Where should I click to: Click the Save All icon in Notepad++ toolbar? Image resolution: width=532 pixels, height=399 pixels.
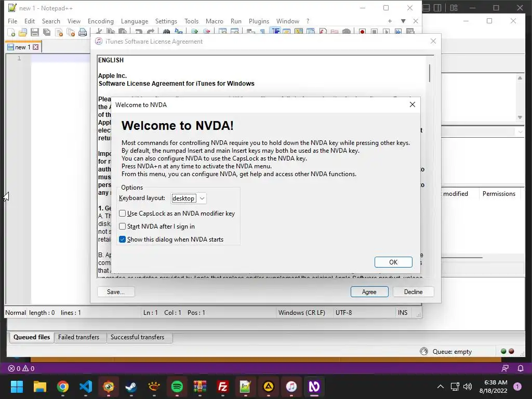(46, 33)
